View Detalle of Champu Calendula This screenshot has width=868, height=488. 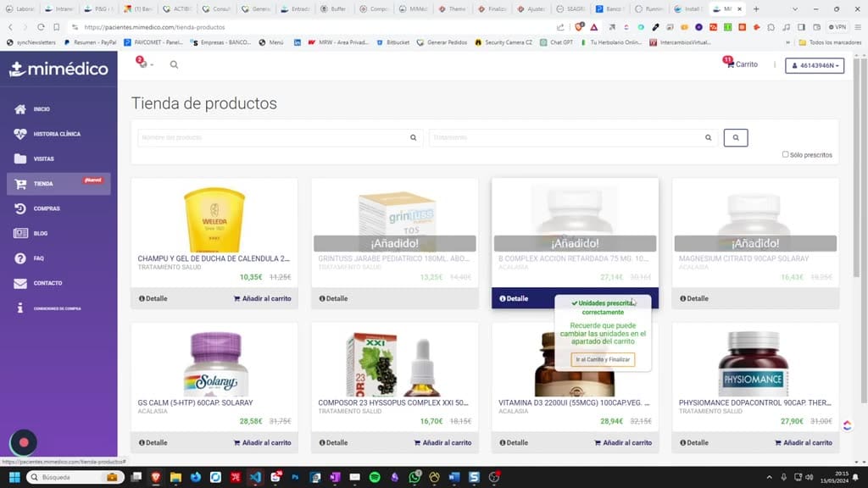point(153,298)
